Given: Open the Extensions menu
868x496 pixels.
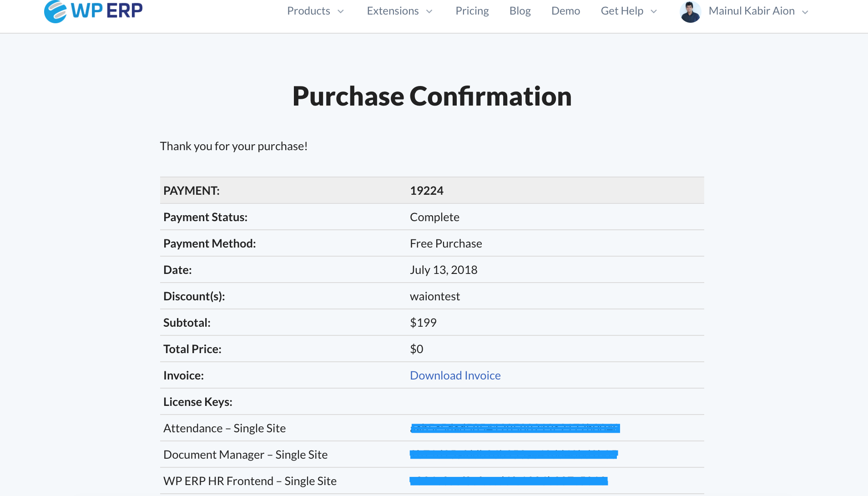Looking at the screenshot, I should (x=393, y=11).
